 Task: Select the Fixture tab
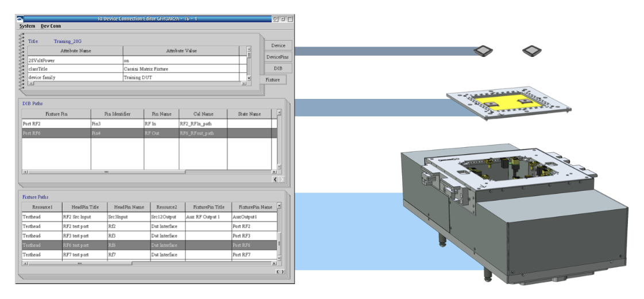[x=273, y=80]
